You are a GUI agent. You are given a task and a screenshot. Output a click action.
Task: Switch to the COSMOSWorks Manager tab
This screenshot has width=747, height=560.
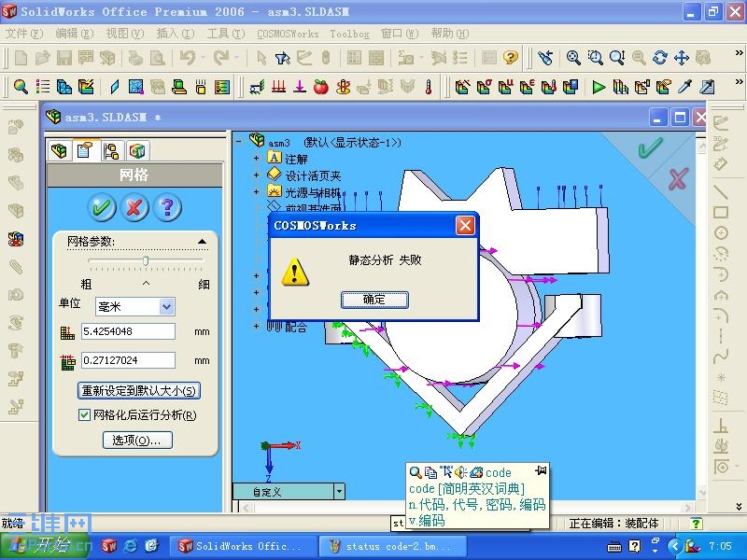(x=137, y=151)
